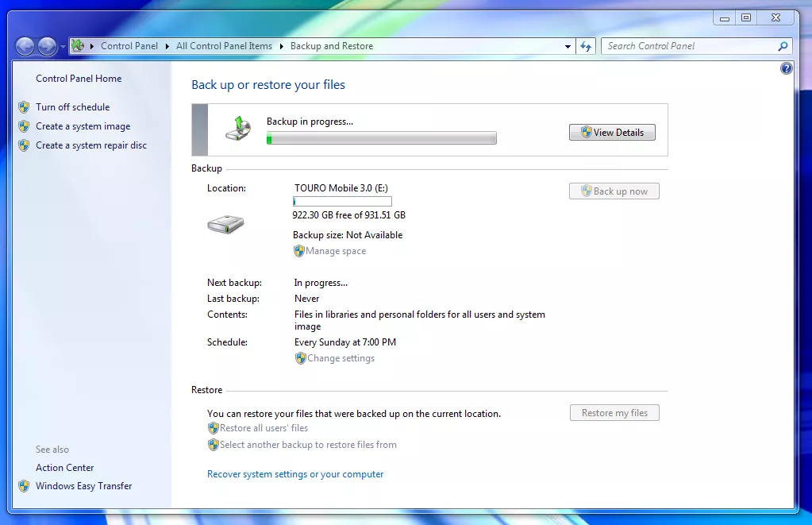
Task: Expand the address bar history dropdown
Action: click(568, 47)
